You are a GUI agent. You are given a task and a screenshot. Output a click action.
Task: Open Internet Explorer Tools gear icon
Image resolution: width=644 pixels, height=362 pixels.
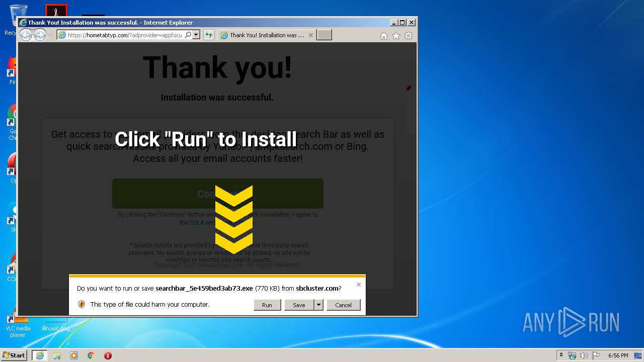pyautogui.click(x=409, y=36)
